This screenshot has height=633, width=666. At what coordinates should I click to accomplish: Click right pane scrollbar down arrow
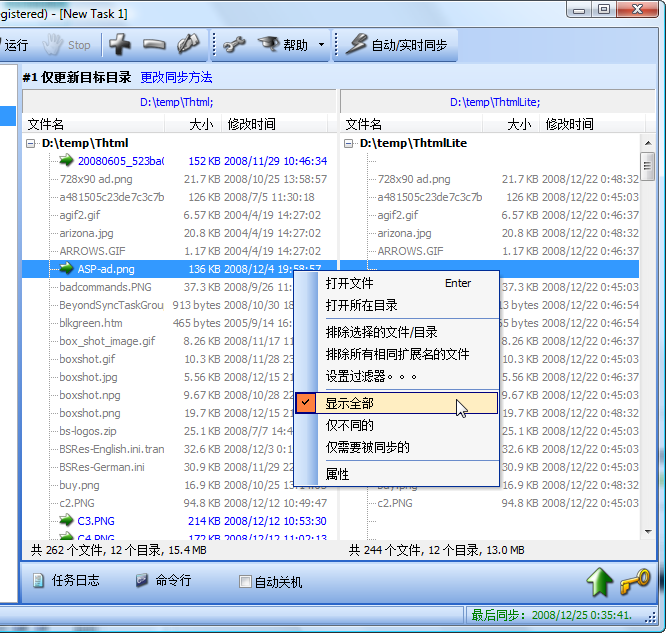click(648, 531)
